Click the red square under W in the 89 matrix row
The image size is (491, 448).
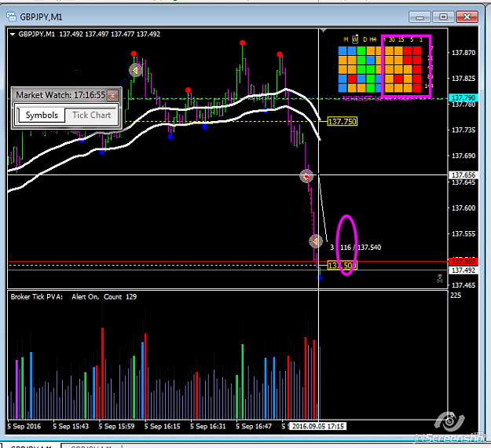click(352, 79)
